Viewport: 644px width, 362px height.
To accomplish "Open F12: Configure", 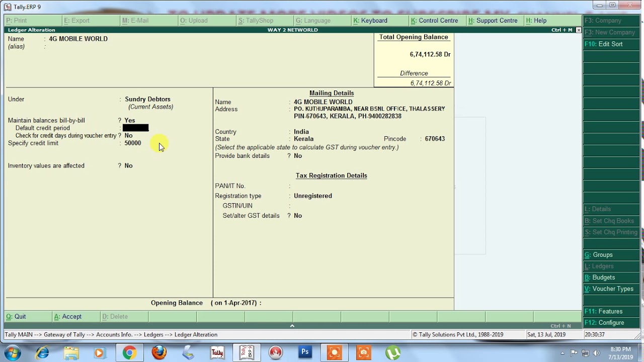I will point(610,323).
